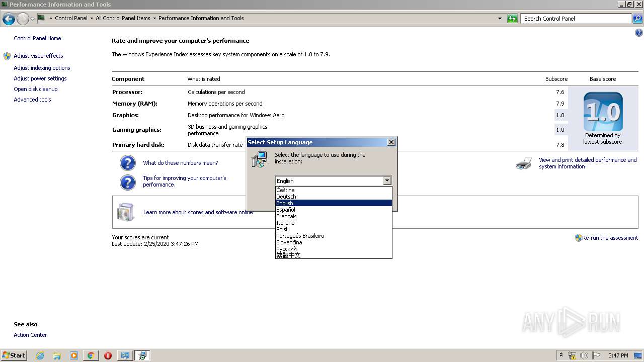Select Slovenčina from the language list
Viewport: 644px width, 362px height.
click(x=334, y=242)
